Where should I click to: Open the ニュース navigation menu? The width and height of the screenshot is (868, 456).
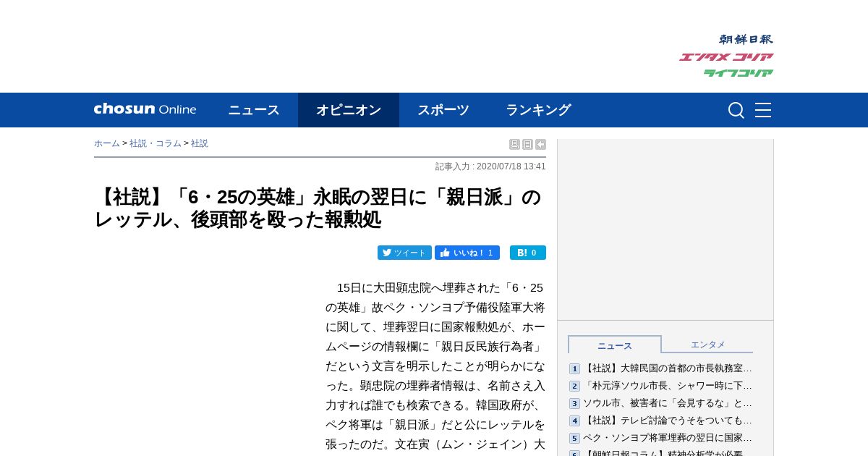[254, 110]
